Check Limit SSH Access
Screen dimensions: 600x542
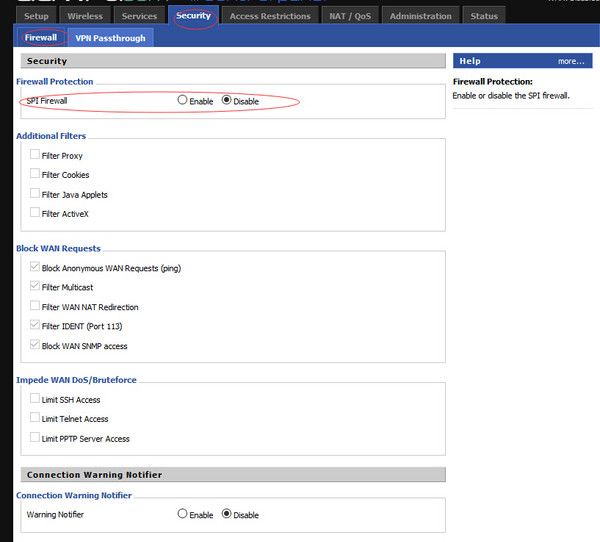(35, 398)
